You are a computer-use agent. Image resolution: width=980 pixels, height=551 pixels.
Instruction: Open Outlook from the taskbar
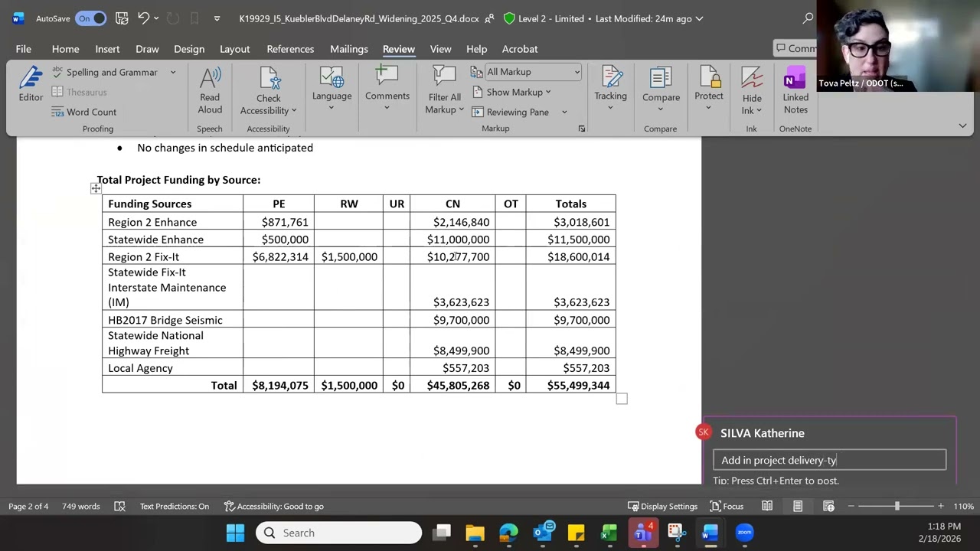click(543, 533)
